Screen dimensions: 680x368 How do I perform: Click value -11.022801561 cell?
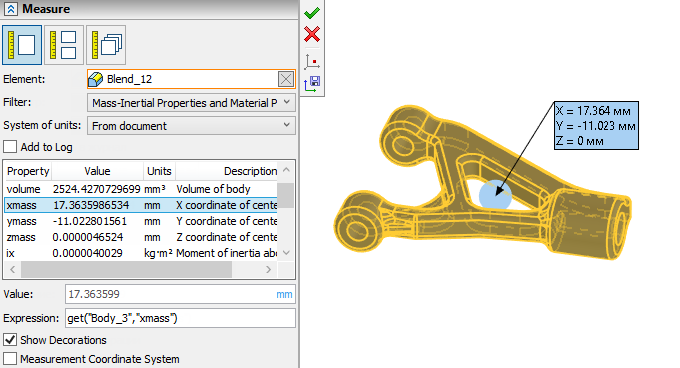point(90,221)
